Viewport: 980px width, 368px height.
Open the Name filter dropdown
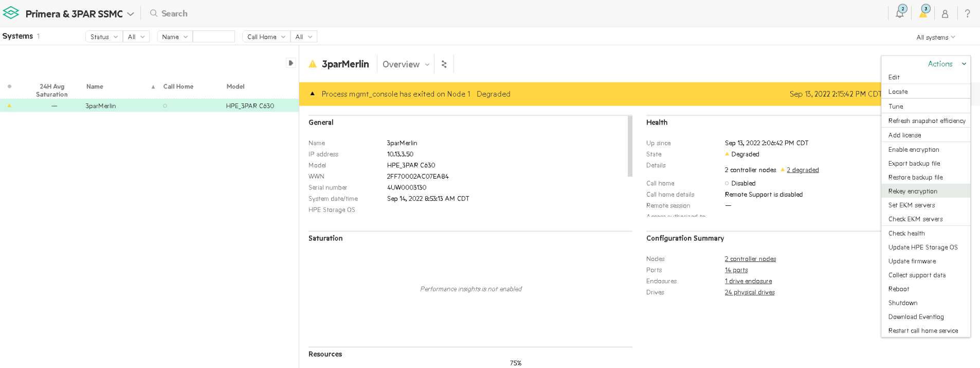point(175,37)
